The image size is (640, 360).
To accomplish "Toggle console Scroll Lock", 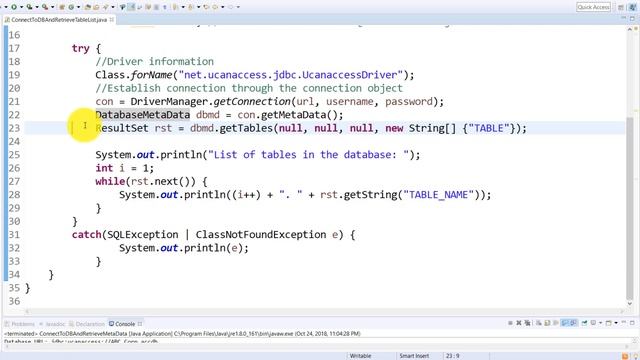I will [547, 323].
